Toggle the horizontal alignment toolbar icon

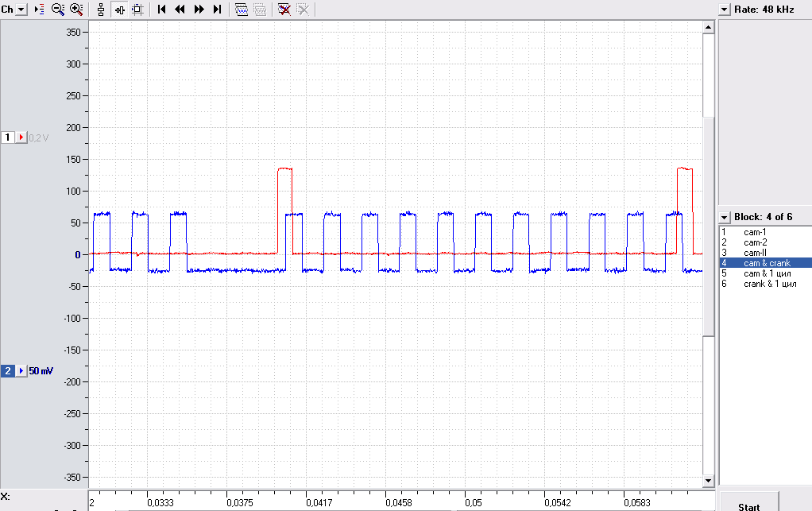tap(120, 10)
